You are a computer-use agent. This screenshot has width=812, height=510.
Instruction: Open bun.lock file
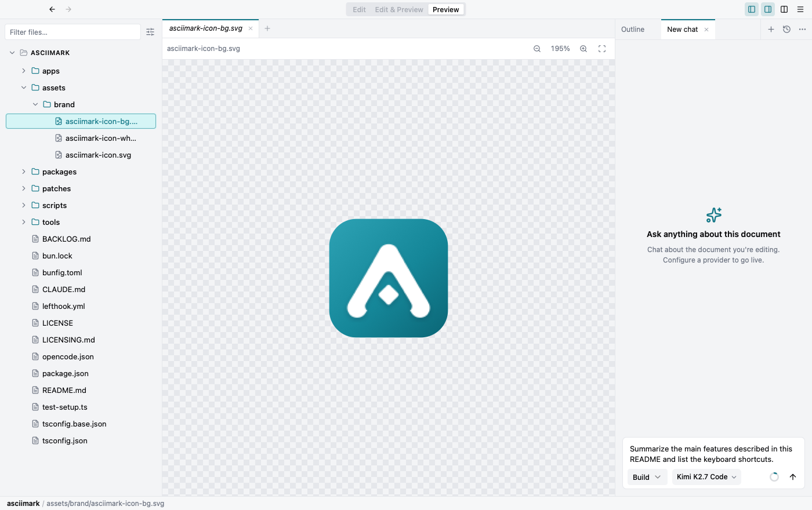click(x=81, y=256)
